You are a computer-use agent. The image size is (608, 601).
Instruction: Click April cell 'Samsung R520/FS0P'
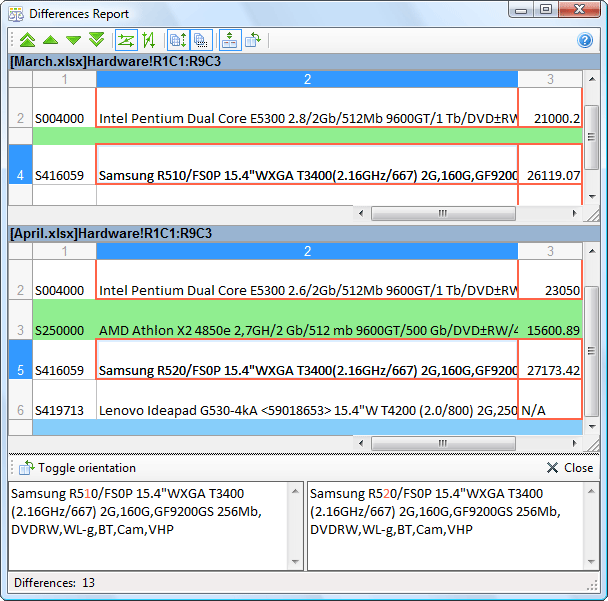pyautogui.click(x=307, y=359)
